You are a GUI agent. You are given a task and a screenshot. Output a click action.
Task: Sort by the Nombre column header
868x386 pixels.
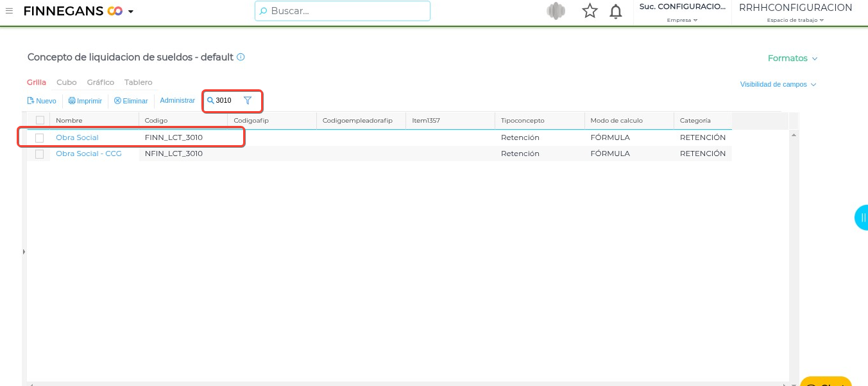94,120
